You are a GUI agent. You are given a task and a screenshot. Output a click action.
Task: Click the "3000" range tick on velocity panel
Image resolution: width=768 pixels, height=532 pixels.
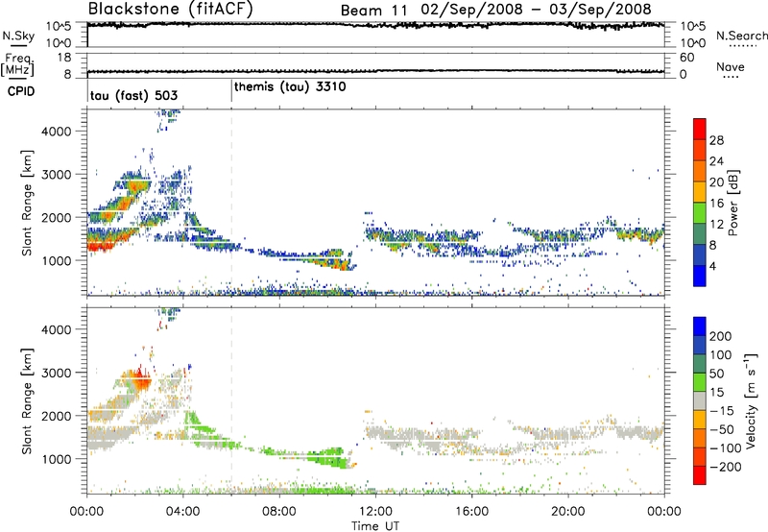57,373
